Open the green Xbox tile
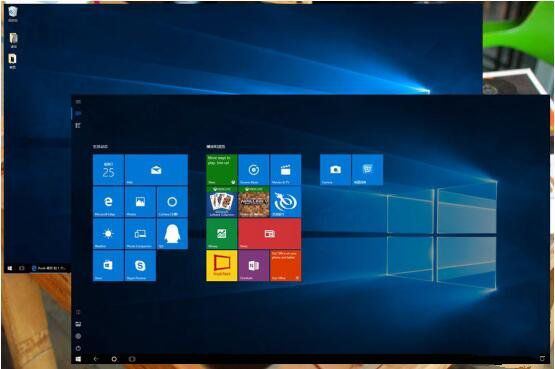The height and width of the screenshot is (369, 555). pos(222,169)
